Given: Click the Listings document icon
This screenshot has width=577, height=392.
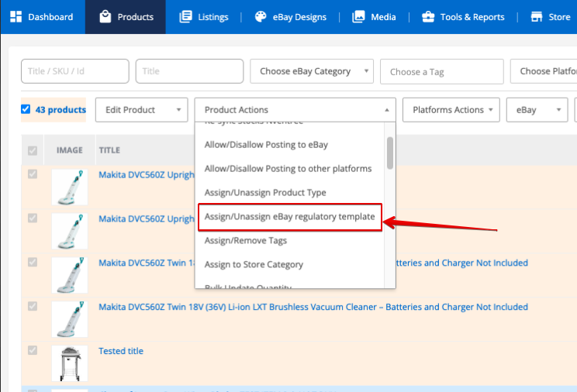Looking at the screenshot, I should (x=186, y=17).
